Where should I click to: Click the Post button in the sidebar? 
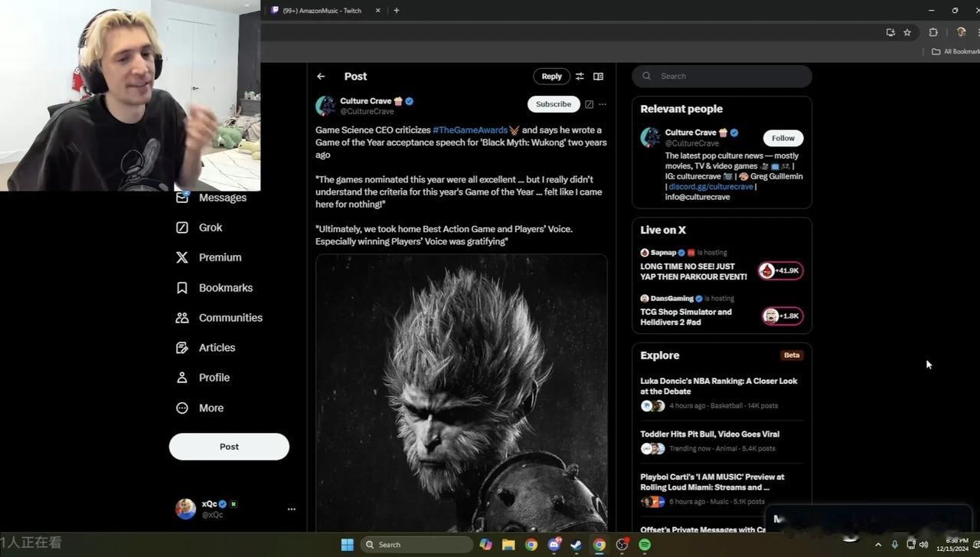(229, 447)
